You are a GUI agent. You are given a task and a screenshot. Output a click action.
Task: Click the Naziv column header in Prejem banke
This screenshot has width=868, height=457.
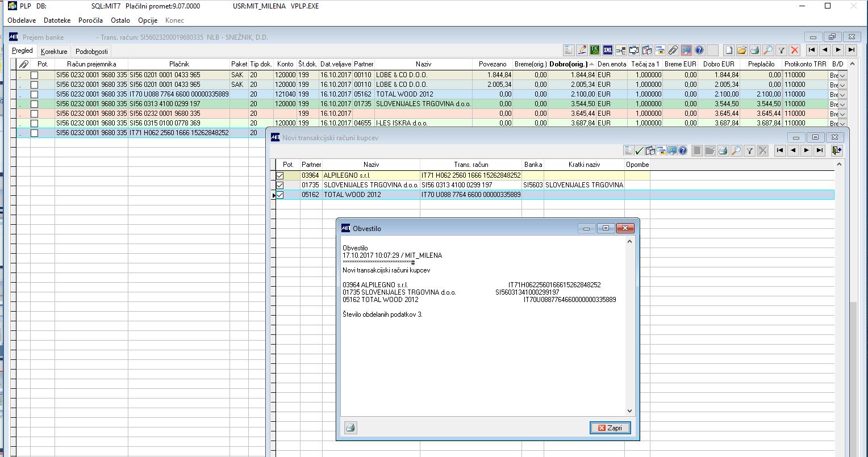(x=423, y=64)
